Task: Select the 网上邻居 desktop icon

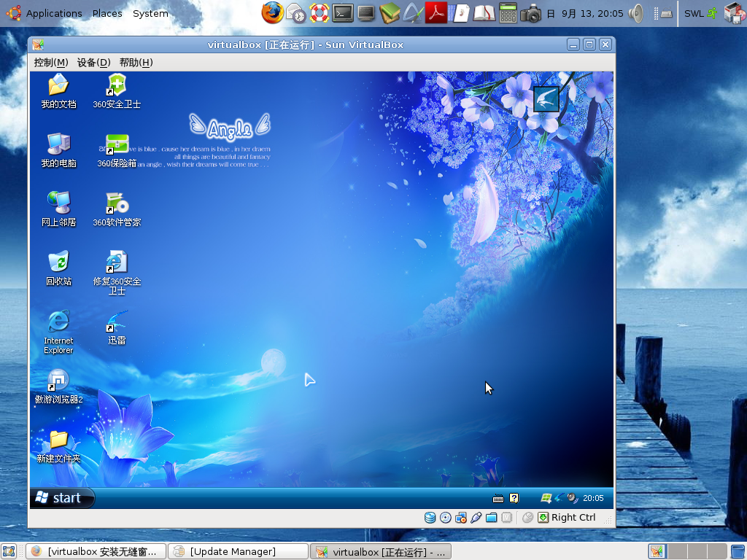Action: click(x=58, y=209)
